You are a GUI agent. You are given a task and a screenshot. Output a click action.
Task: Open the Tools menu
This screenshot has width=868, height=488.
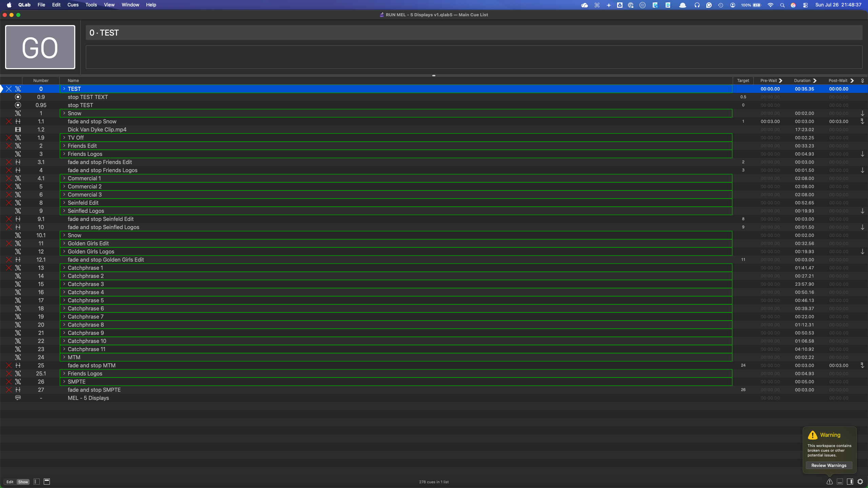(x=91, y=5)
